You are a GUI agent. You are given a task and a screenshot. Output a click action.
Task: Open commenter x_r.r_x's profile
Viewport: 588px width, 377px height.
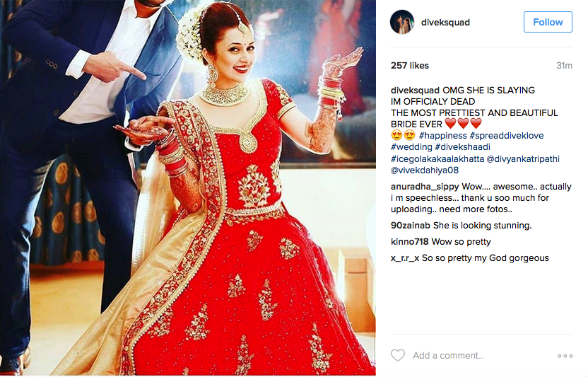coord(405,258)
